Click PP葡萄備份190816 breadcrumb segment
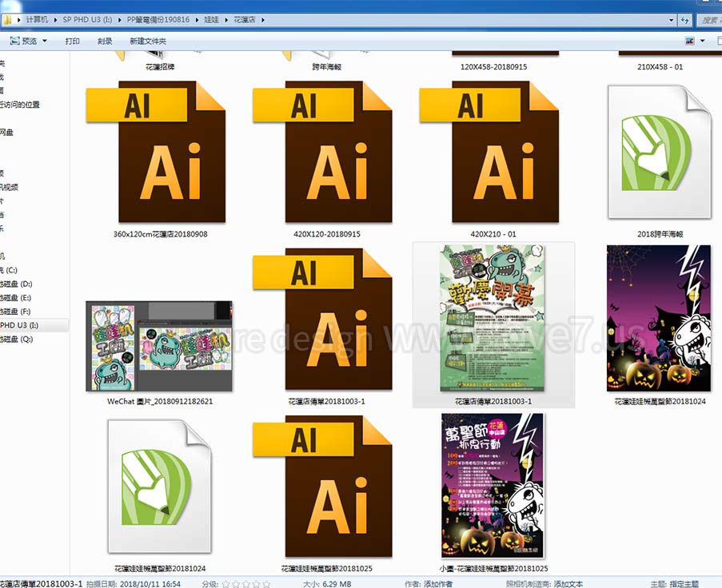 point(158,20)
